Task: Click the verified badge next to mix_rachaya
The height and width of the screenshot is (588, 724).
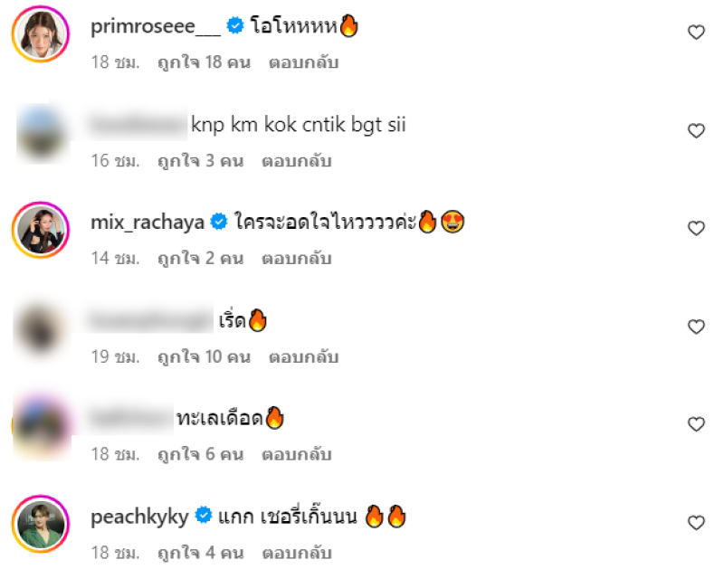Action: pos(219,222)
